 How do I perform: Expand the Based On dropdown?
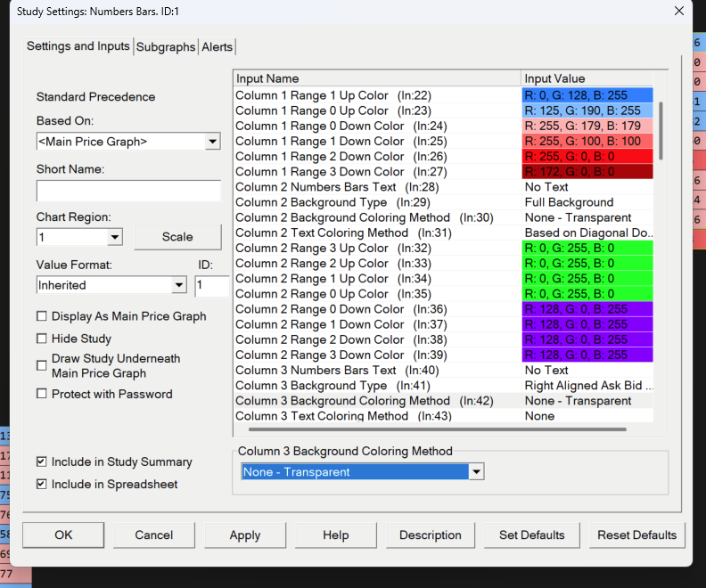(212, 142)
